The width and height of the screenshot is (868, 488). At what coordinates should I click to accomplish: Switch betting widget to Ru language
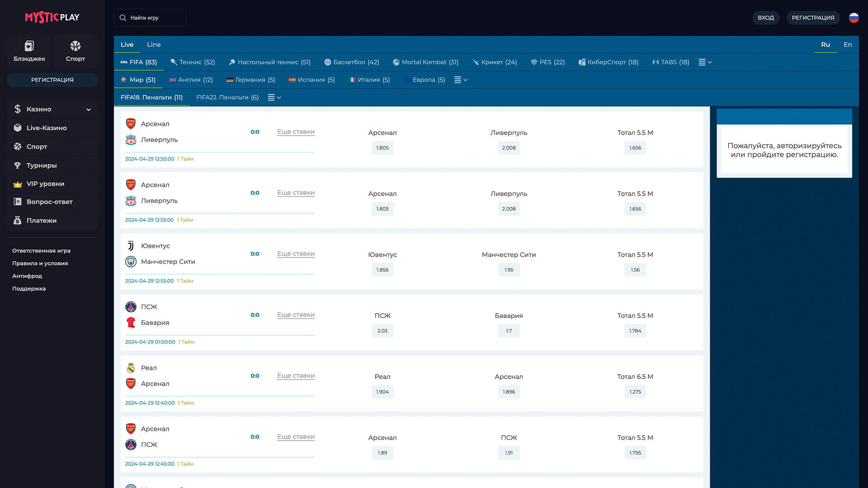(825, 45)
